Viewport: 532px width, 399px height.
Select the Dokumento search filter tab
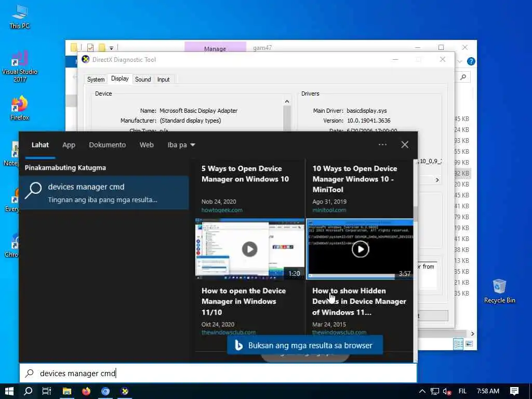(x=107, y=145)
